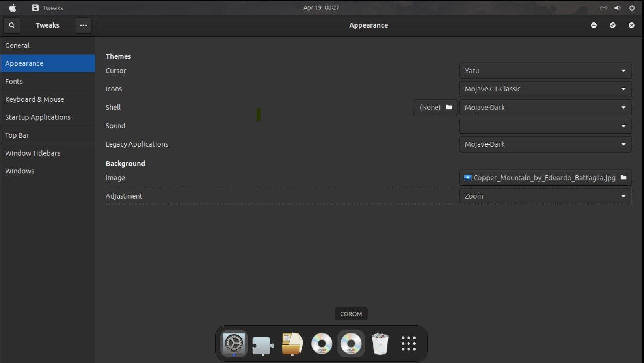The height and width of the screenshot is (363, 644).
Task: Click the Apr 19 clock in the top bar
Action: tap(321, 7)
